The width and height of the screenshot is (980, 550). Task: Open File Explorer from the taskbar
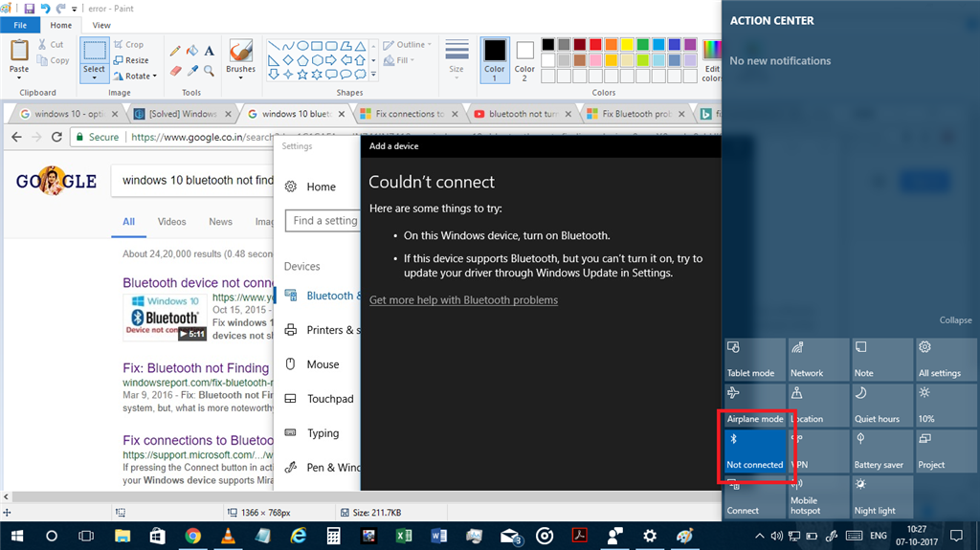(122, 536)
